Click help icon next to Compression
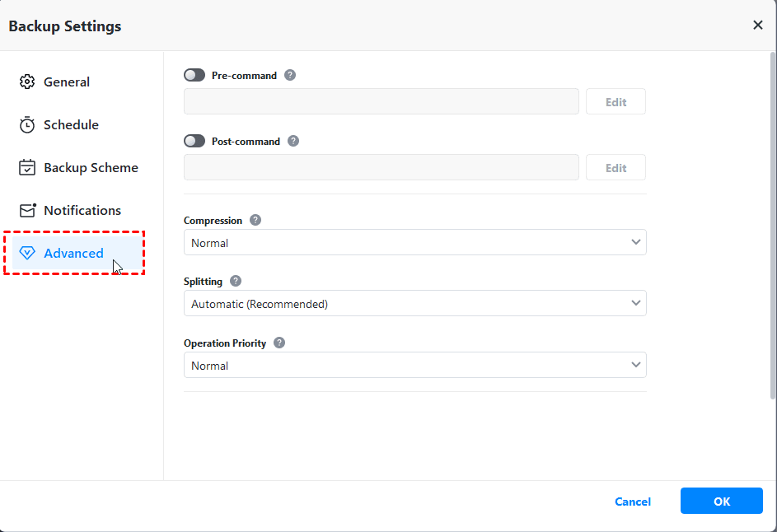 [x=255, y=221]
